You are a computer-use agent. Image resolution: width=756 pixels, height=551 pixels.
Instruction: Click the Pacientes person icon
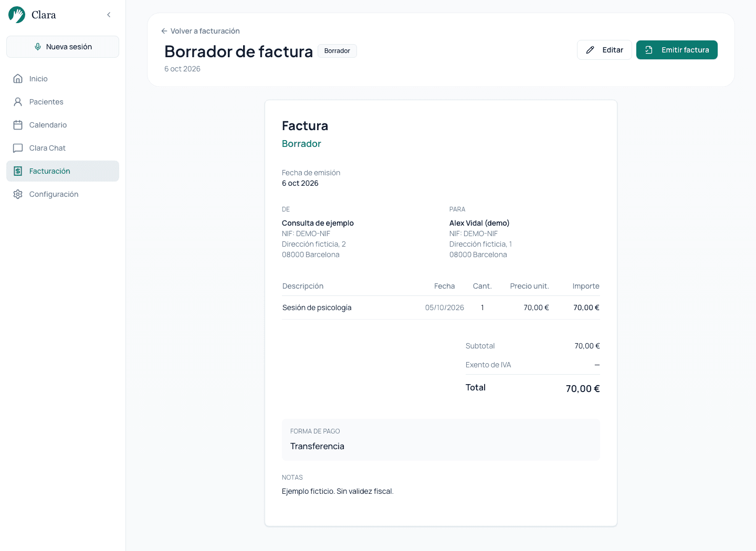point(18,102)
